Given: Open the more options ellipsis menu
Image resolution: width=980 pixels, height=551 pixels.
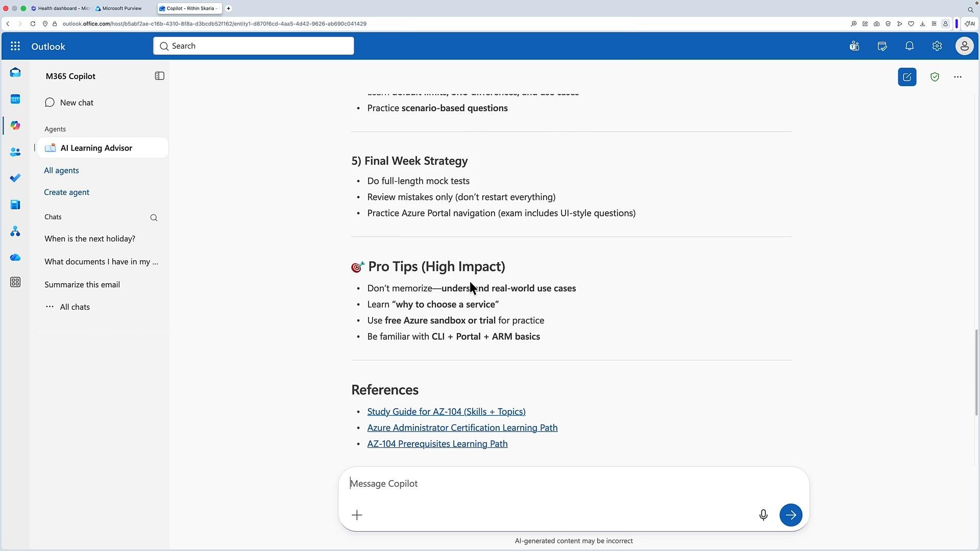Looking at the screenshot, I should click(x=958, y=77).
